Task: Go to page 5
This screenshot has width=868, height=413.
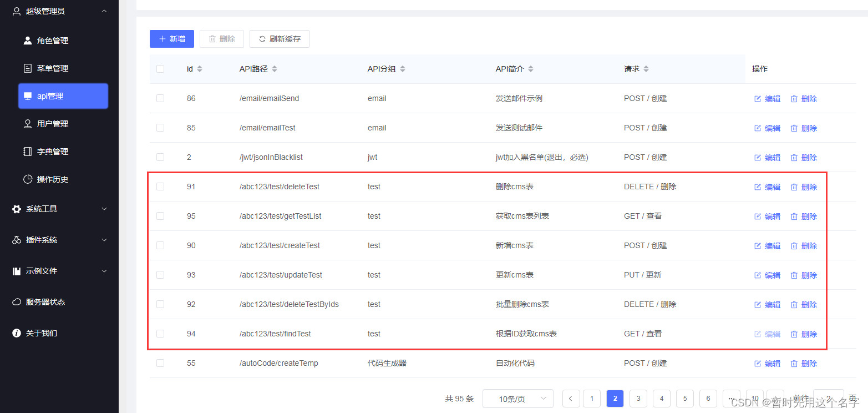Action: (685, 399)
